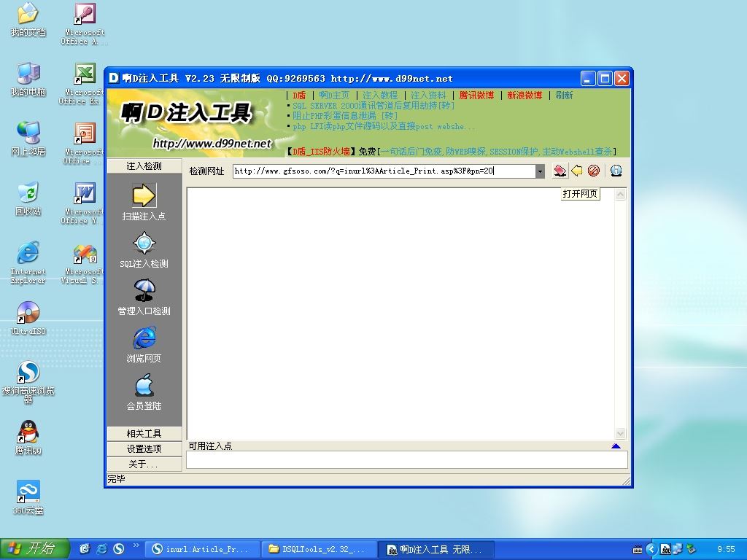The height and width of the screenshot is (560, 747).
Task: Click the 开始 Start button
Action: click(34, 549)
